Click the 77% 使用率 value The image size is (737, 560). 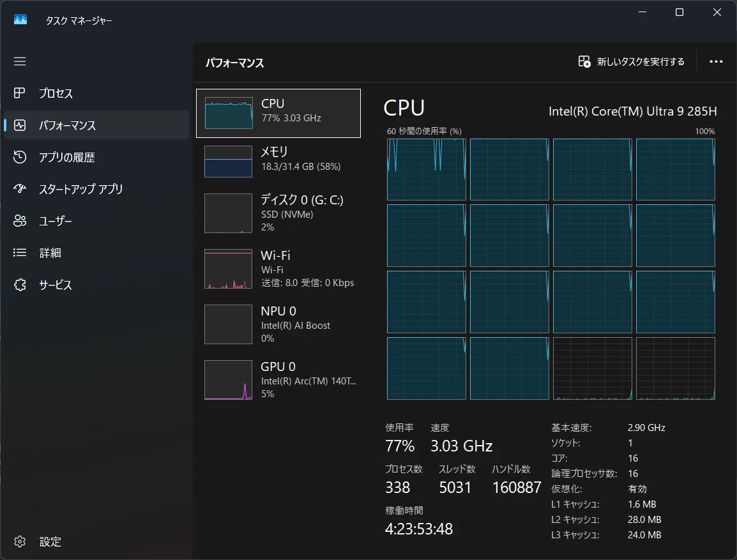[400, 446]
